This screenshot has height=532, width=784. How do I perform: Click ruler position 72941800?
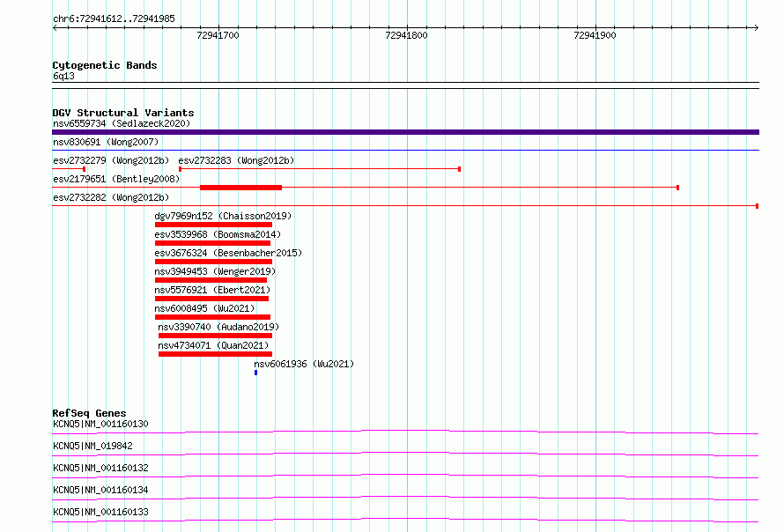[406, 35]
